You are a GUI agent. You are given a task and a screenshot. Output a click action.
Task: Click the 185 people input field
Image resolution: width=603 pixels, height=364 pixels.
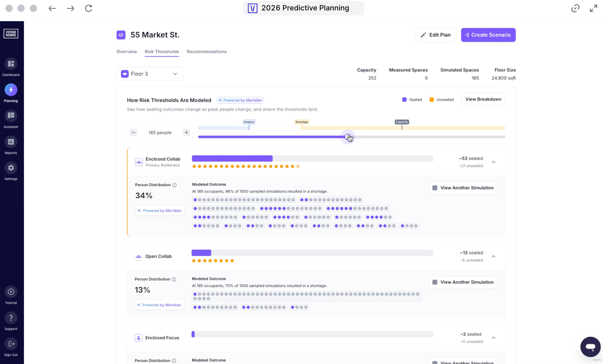coord(160,132)
